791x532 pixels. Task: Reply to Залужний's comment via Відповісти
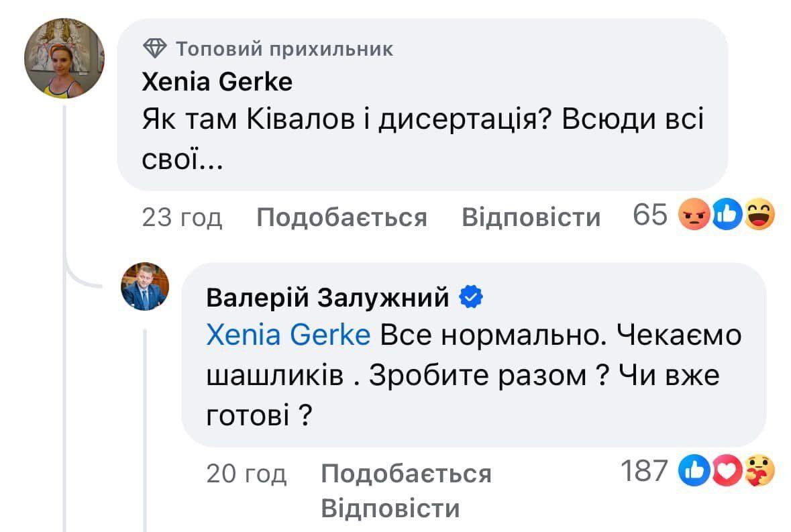pos(390,508)
